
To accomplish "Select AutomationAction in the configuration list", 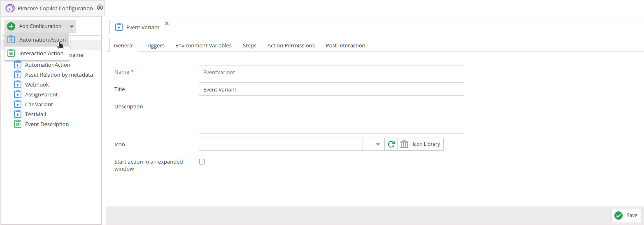I will tap(47, 65).
